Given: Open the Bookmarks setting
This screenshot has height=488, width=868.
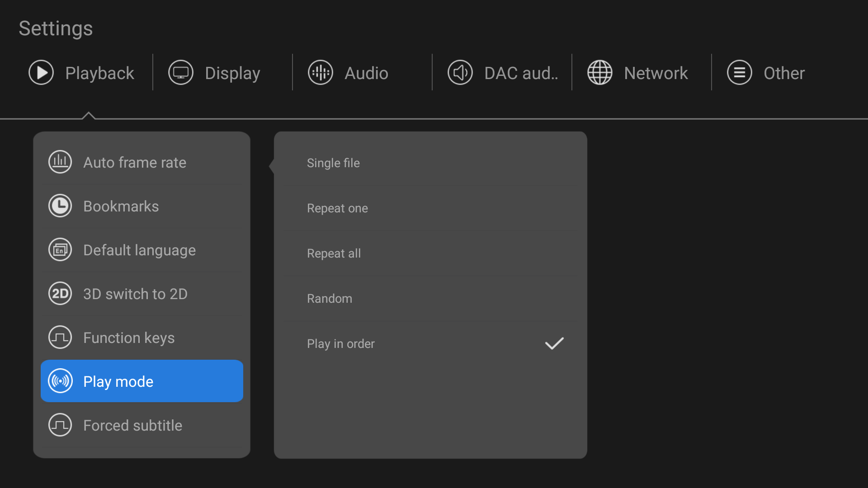Looking at the screenshot, I should click(x=142, y=206).
